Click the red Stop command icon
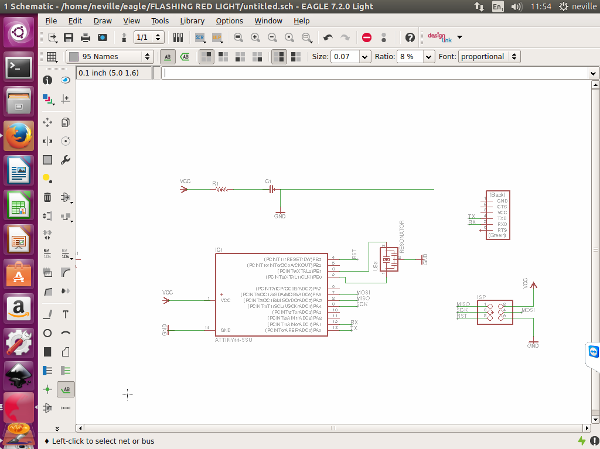 (367, 38)
